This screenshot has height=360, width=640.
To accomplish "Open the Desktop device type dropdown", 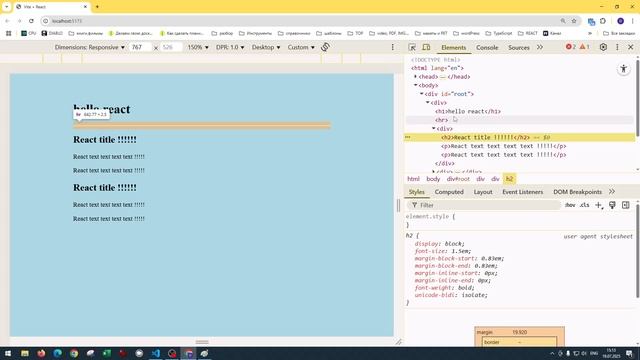I will (x=266, y=47).
